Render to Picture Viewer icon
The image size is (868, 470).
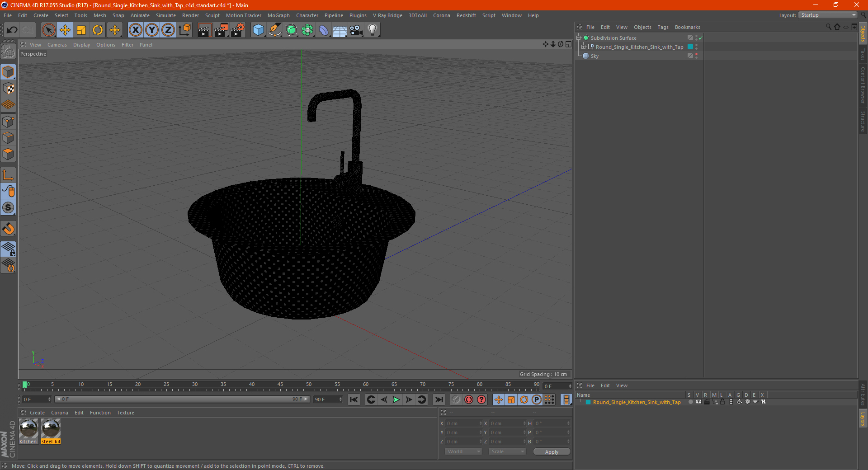pyautogui.click(x=221, y=30)
